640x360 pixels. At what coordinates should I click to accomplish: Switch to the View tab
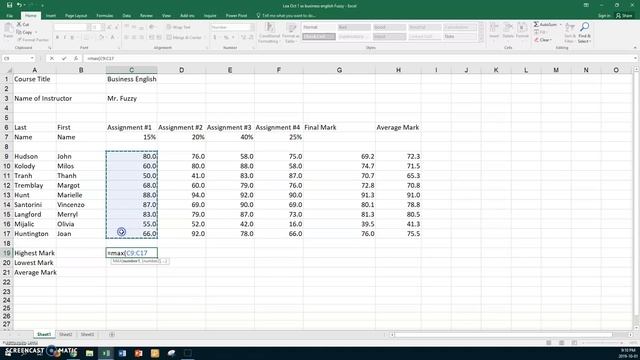pyautogui.click(x=167, y=16)
